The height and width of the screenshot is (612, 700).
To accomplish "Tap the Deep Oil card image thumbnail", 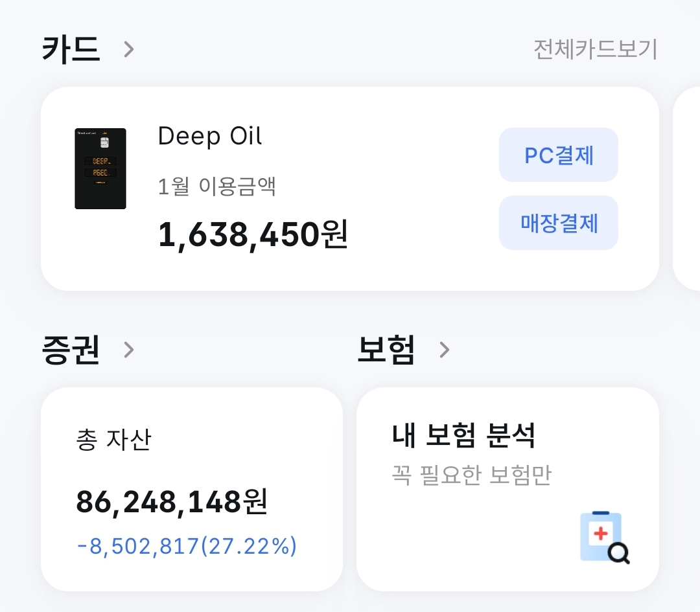I will [100, 168].
